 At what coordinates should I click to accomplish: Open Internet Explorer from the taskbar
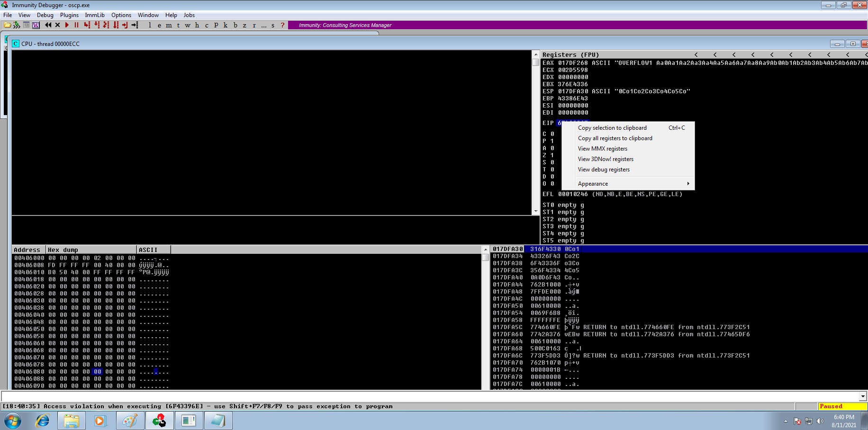point(42,421)
